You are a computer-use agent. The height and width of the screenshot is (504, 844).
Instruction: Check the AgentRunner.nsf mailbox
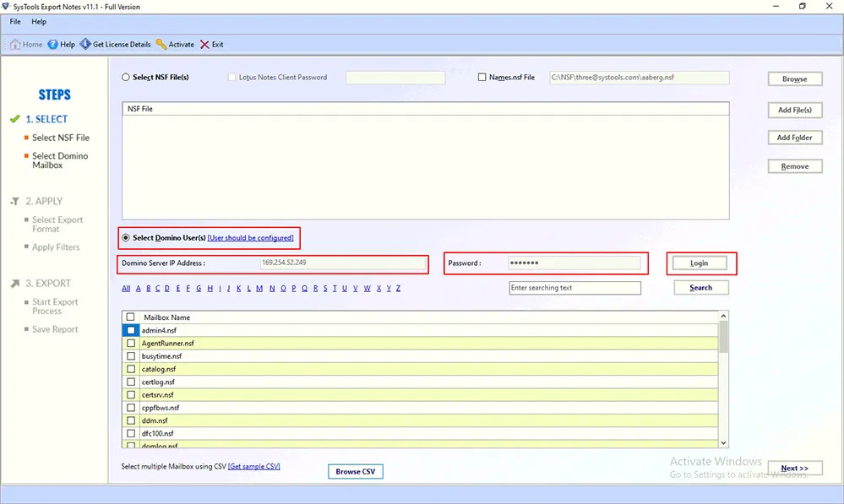(131, 343)
